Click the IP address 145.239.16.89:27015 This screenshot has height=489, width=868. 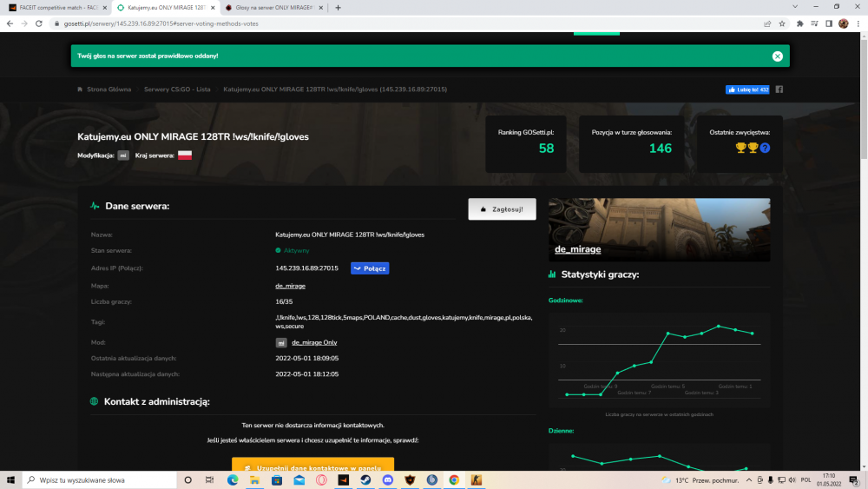[306, 268]
